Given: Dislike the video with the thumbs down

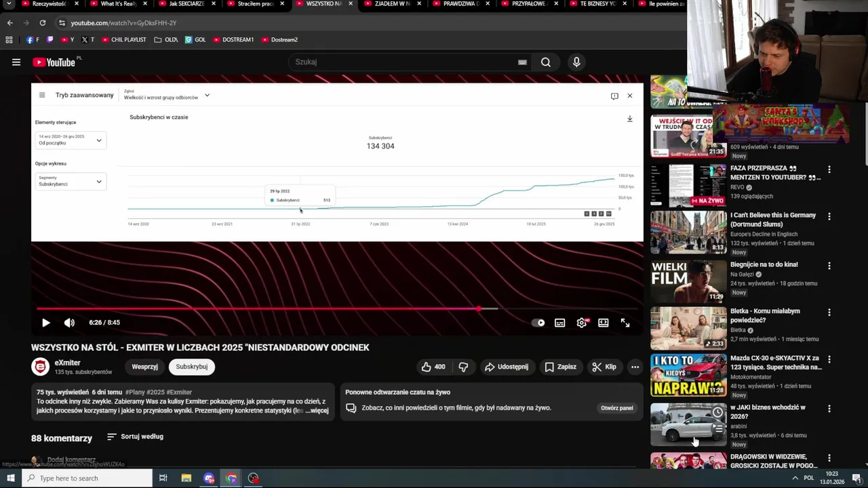Looking at the screenshot, I should tap(463, 367).
